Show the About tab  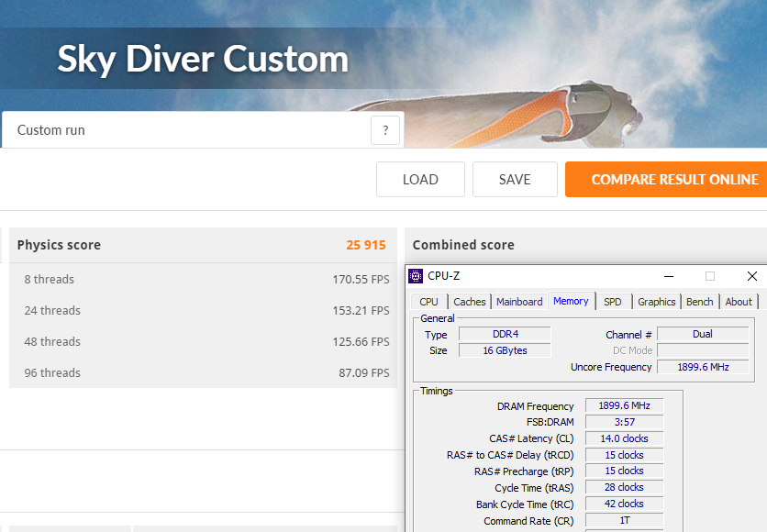pos(739,302)
